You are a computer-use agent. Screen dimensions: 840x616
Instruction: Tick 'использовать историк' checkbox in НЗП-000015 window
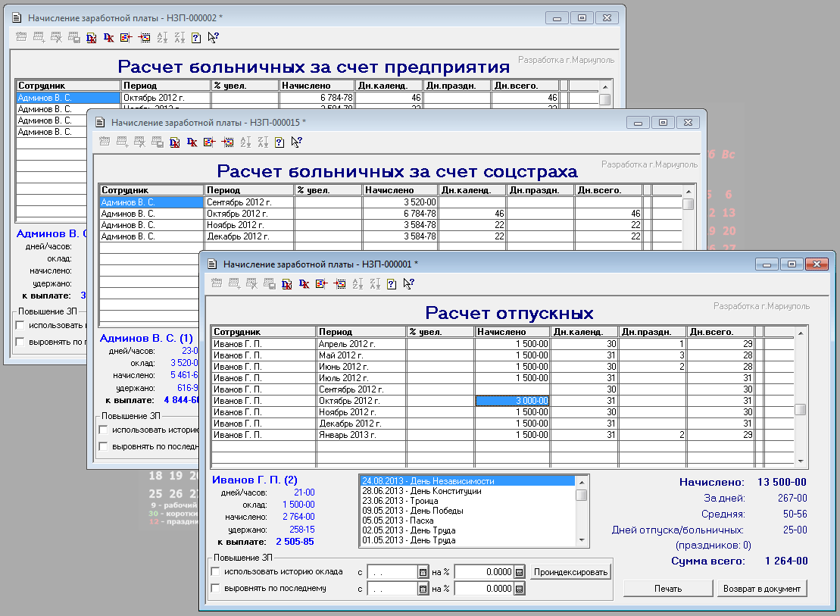coord(104,430)
